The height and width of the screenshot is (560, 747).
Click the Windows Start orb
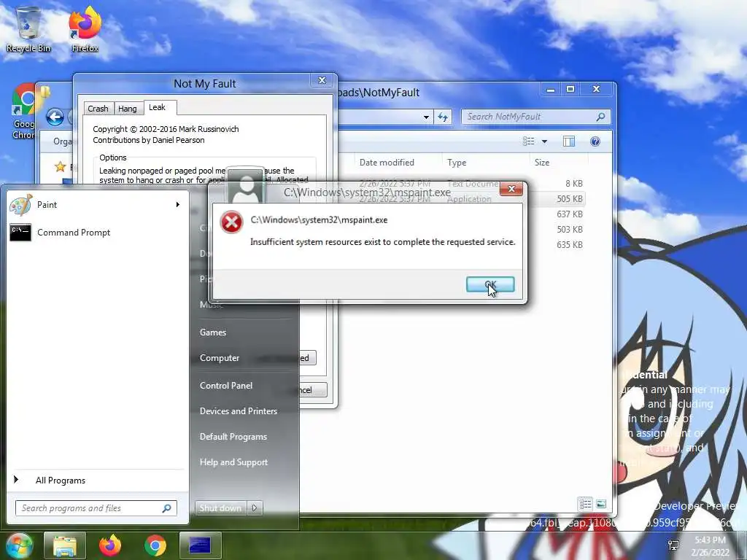point(18,545)
